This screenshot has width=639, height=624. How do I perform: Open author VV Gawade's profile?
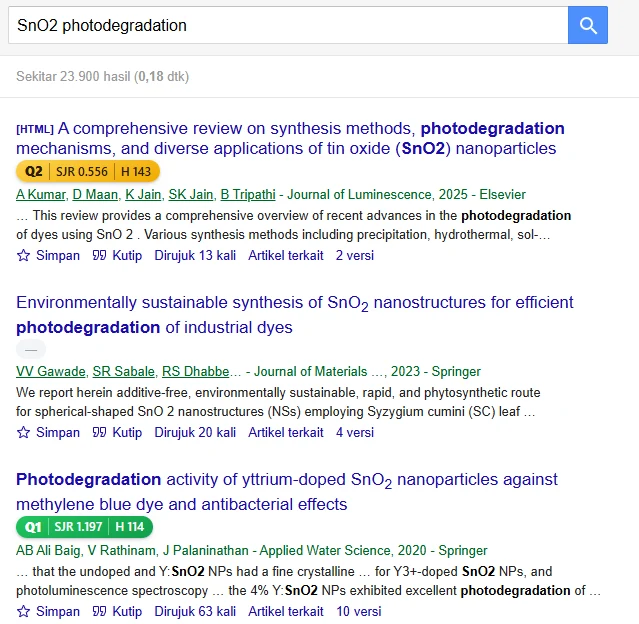[51, 371]
